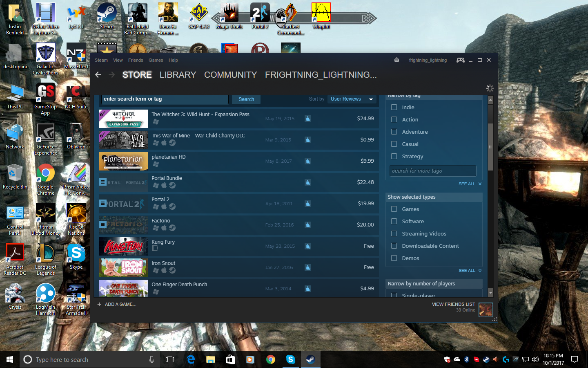Enable the Games type checkbox
The image size is (588, 368).
[394, 209]
